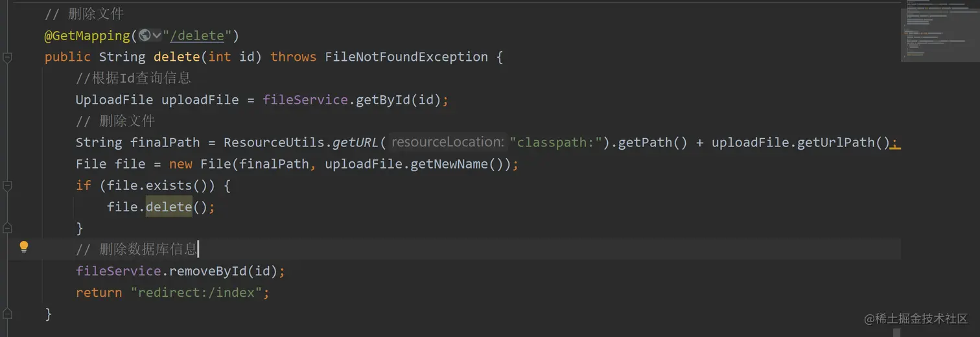This screenshot has height=337, width=980.
Task: Click the yellow lightbulb quick-fix icon
Action: [24, 247]
